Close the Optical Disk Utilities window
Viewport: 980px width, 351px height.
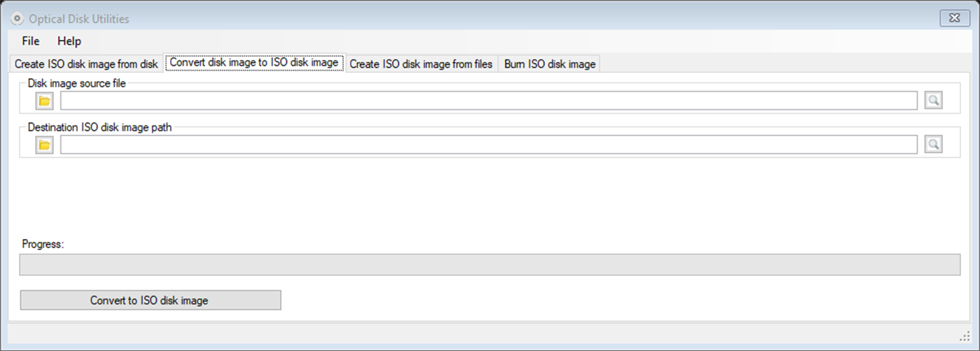pos(954,18)
